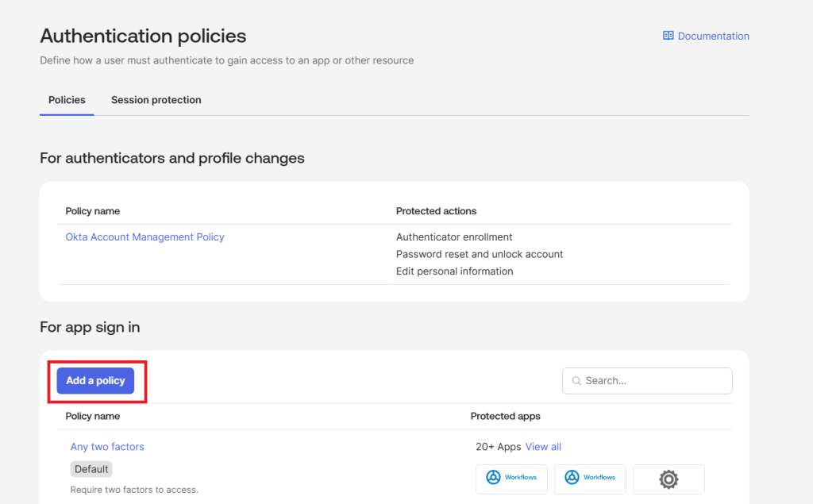Viewport: 813px width, 504px height.
Task: Switch to the Session protection tab
Action: pyautogui.click(x=156, y=100)
